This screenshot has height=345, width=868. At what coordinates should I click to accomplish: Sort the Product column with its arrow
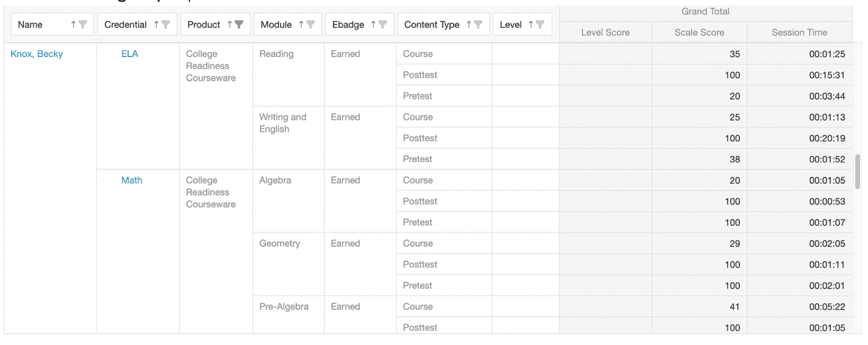[230, 25]
